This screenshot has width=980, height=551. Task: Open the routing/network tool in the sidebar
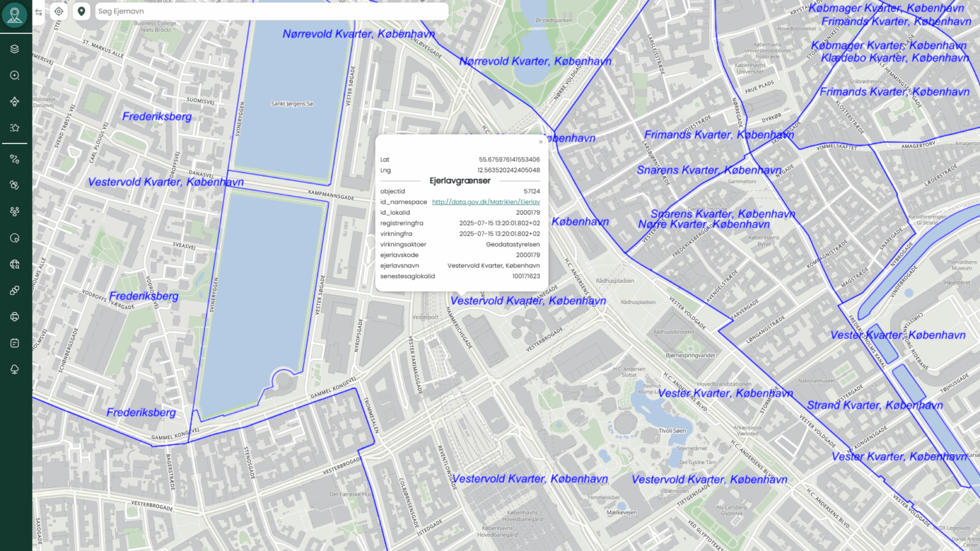coord(14,101)
